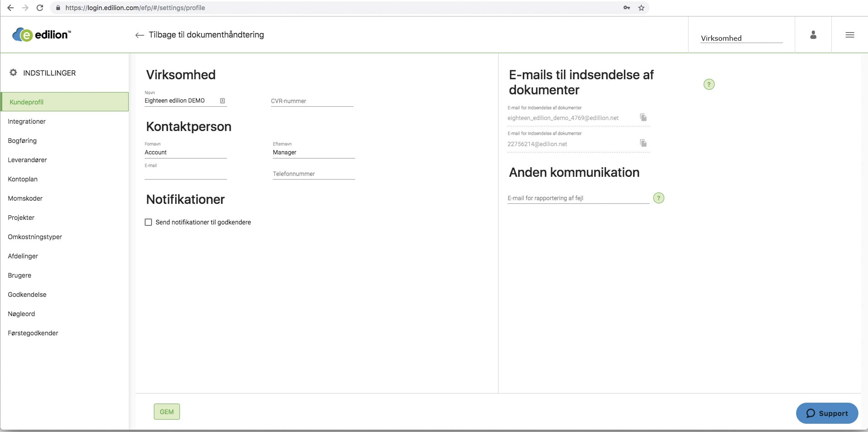Copy the 22756214@edilion.net email address
868x432 pixels.
(x=643, y=143)
